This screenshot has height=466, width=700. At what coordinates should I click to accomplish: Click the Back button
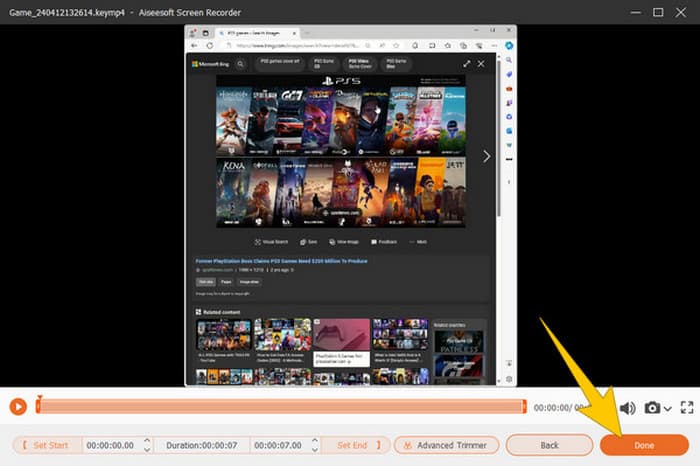click(549, 445)
